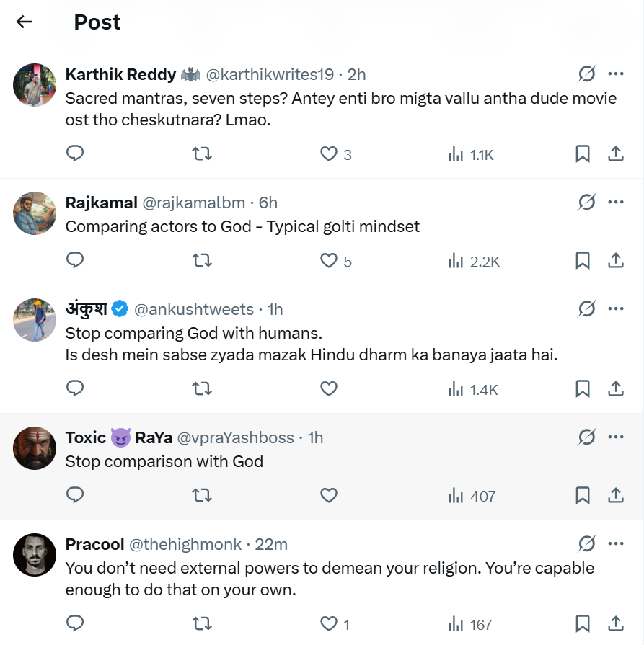
Task: Click the अंकुश profile picture
Action: [x=35, y=320]
